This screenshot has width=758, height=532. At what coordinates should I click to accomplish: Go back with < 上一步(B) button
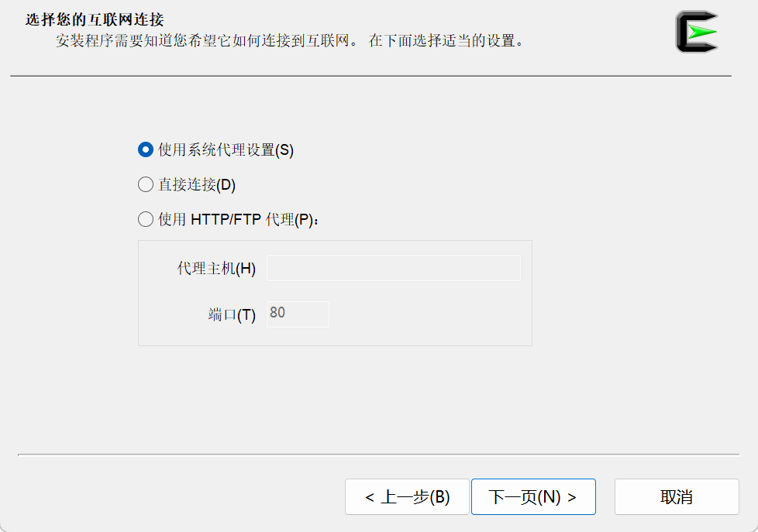click(x=407, y=496)
